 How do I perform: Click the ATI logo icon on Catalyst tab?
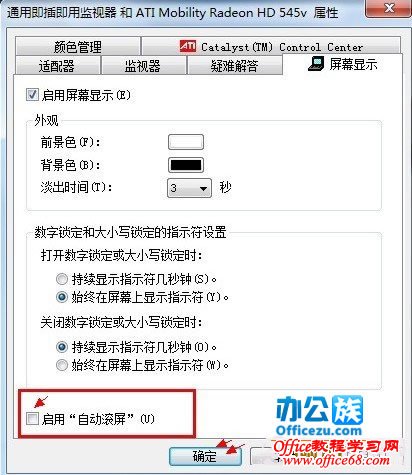pos(188,46)
